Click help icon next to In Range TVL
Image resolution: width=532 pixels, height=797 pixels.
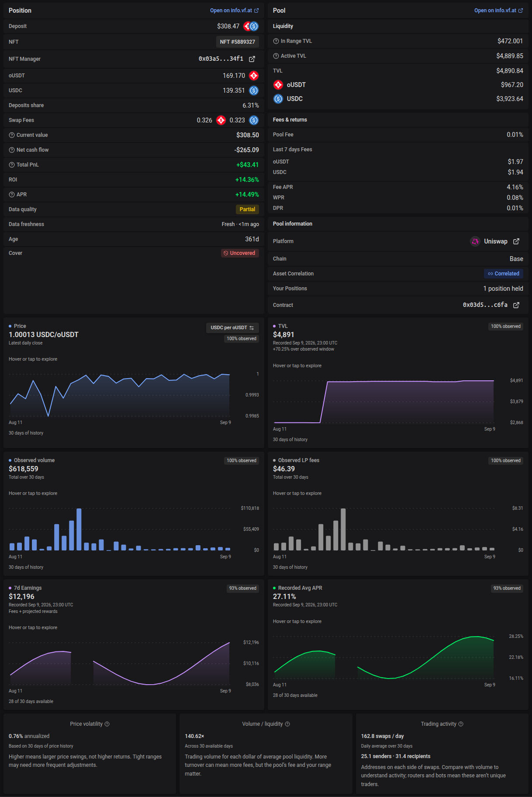[x=276, y=41]
